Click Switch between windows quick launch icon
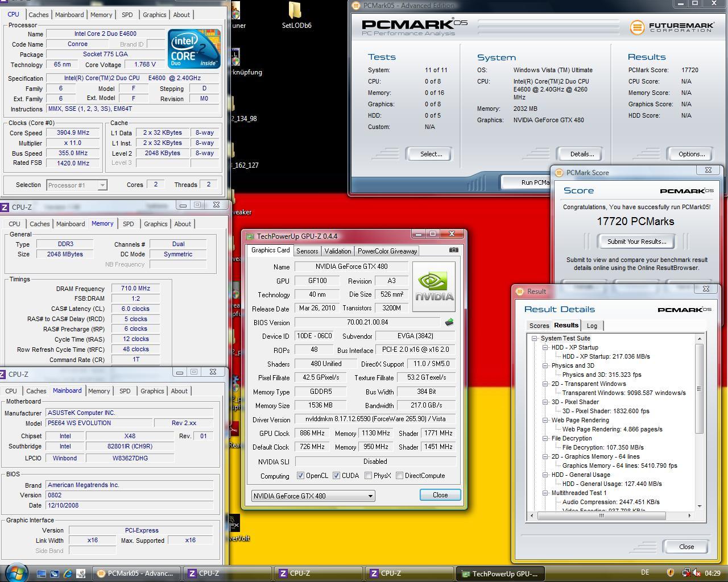The width and height of the screenshot is (728, 582). (55, 573)
